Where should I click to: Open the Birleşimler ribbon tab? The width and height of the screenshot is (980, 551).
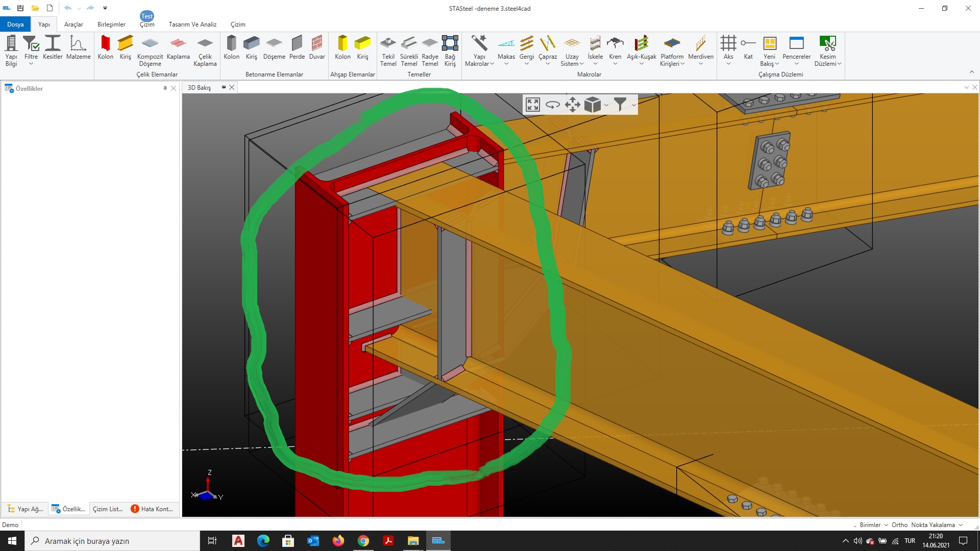pyautogui.click(x=111, y=24)
